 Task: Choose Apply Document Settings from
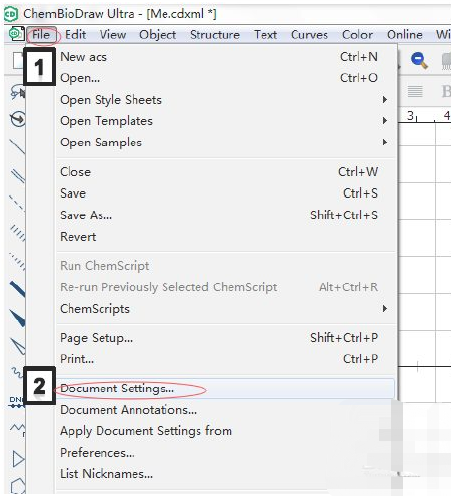point(225,431)
